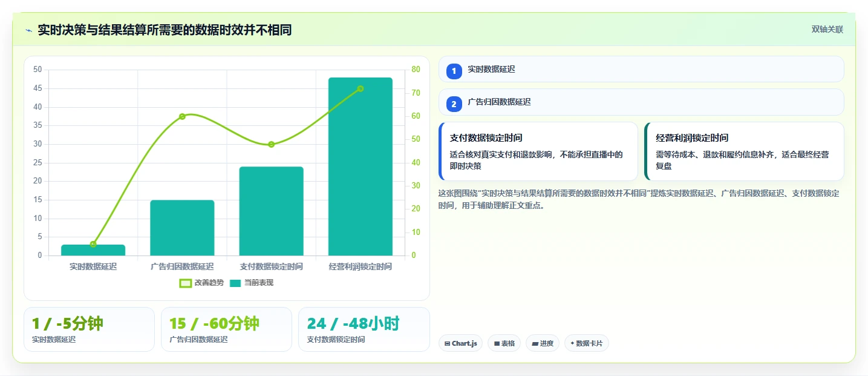Open list item 广告归因数据延迟
The image size is (868, 376).
[641, 102]
